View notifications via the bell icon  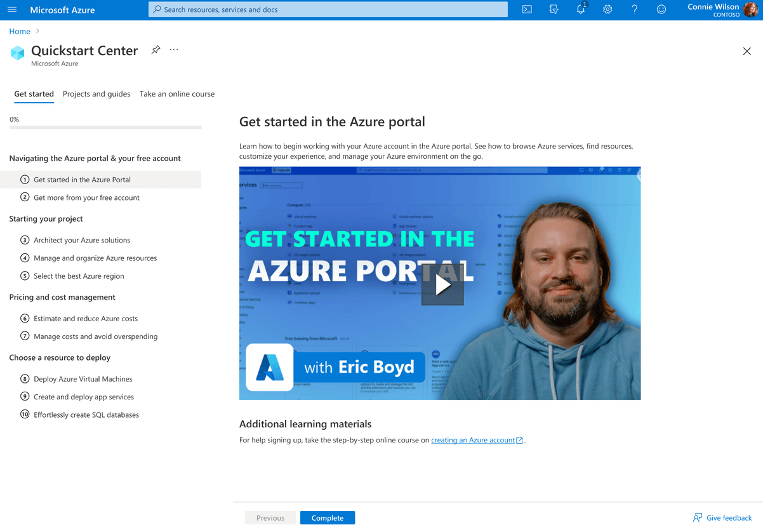tap(581, 10)
